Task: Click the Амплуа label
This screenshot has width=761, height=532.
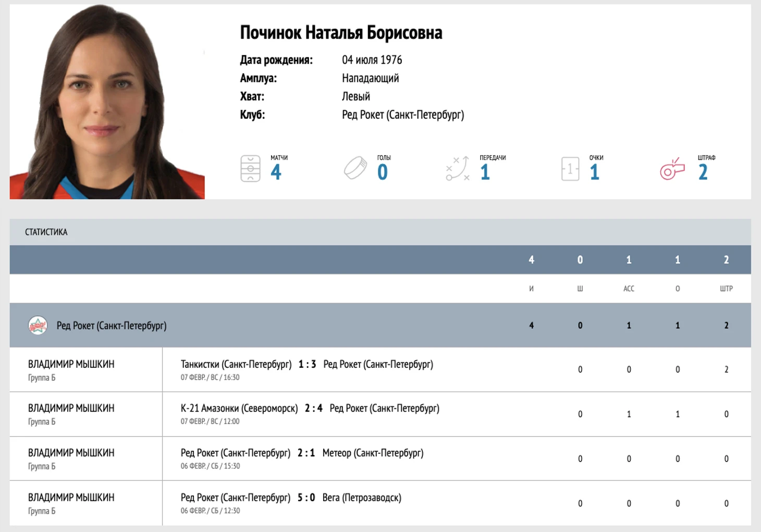Action: pos(259,78)
